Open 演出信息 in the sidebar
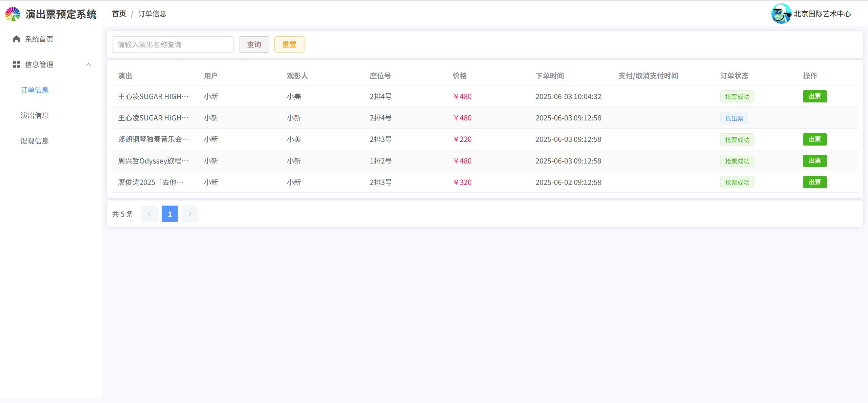This screenshot has height=403, width=868. [x=35, y=115]
